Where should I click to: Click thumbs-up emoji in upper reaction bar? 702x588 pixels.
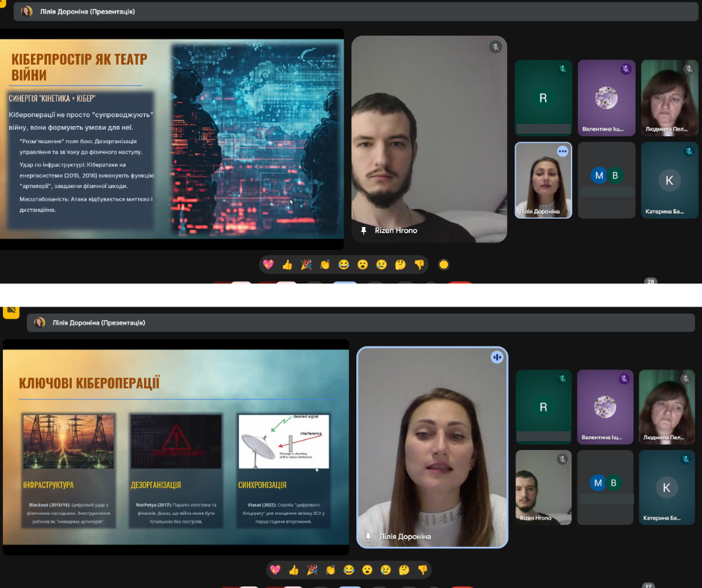click(288, 264)
